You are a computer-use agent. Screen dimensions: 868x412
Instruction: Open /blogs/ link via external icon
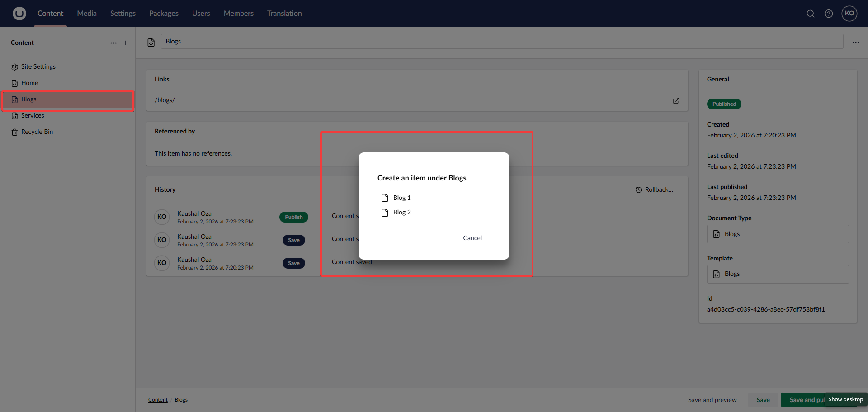point(676,101)
